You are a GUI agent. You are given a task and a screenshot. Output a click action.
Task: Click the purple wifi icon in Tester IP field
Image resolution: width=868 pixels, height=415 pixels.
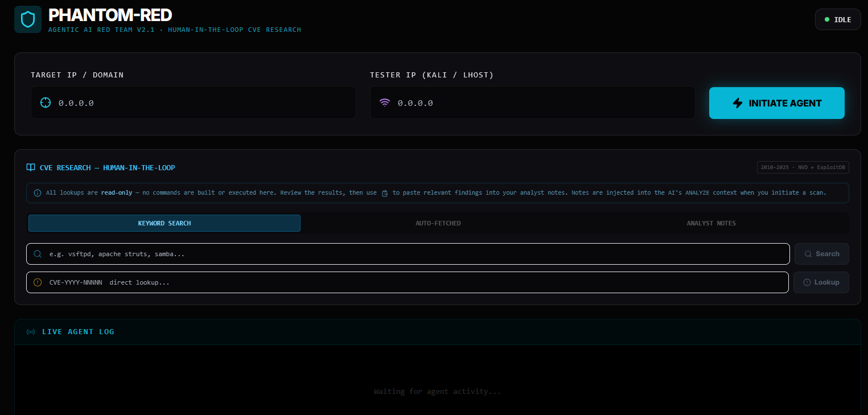point(385,102)
